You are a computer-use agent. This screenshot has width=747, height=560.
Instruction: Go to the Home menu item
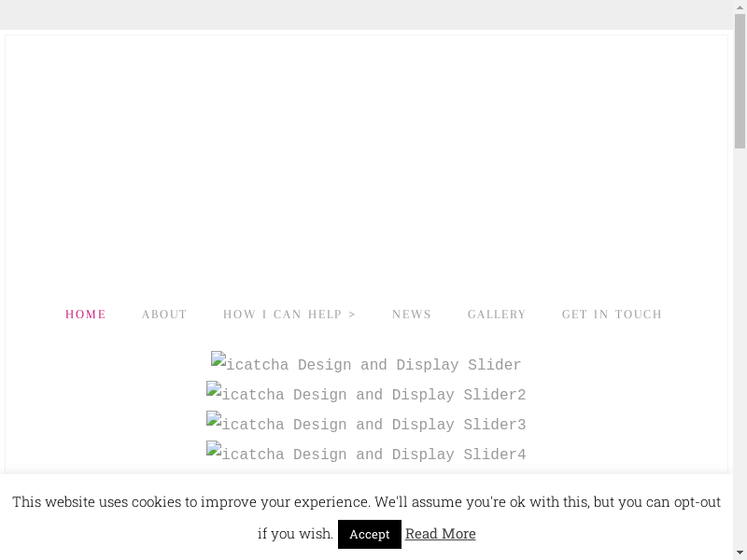pos(86,315)
